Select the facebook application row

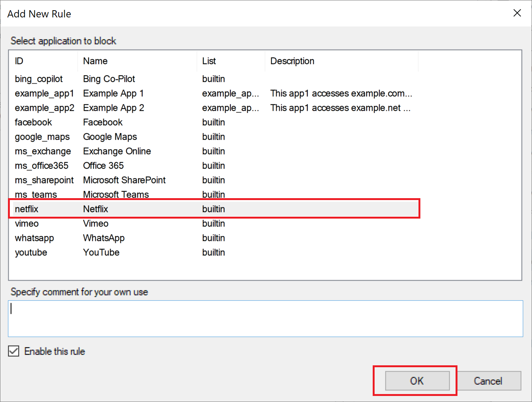pyautogui.click(x=216, y=122)
